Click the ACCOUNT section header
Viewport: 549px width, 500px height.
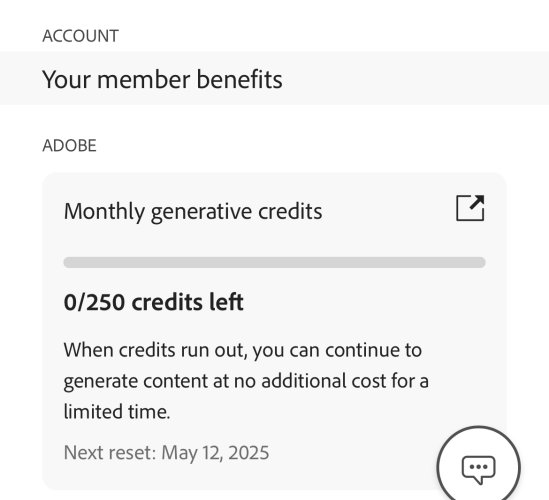point(81,36)
